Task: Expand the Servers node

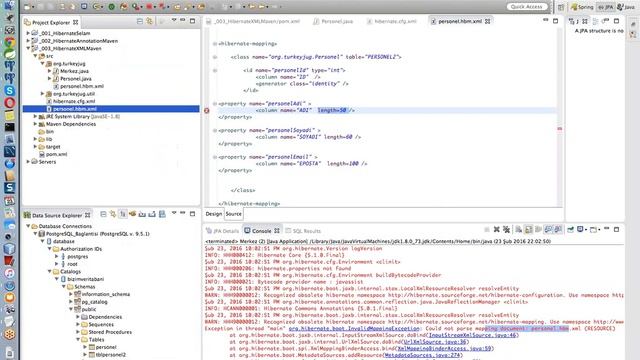Action: [28, 162]
